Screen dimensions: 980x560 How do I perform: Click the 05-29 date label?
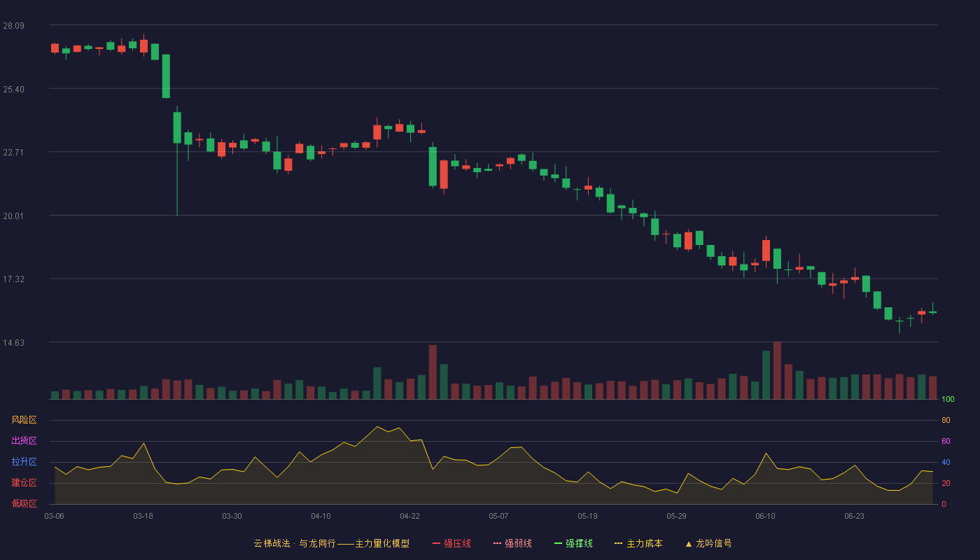click(x=676, y=516)
